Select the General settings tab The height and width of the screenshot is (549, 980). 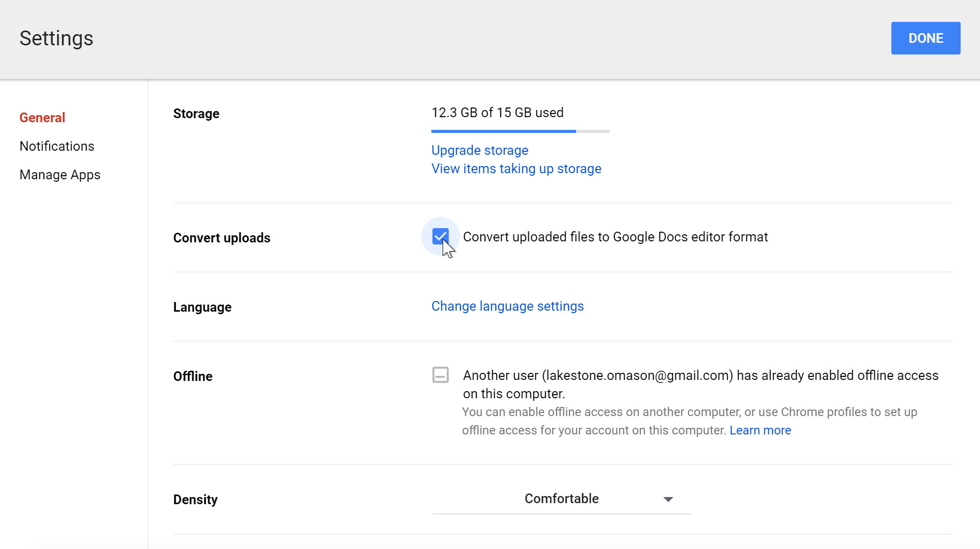[x=42, y=117]
